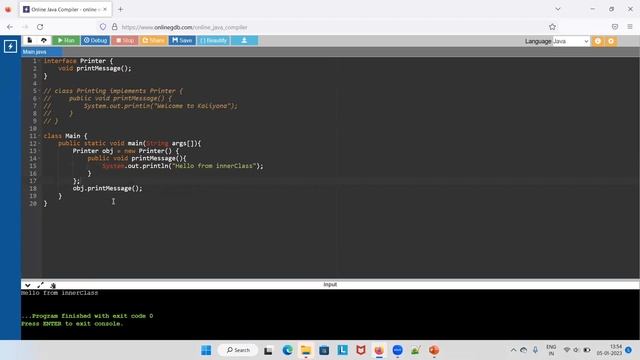Viewport: 640px width, 360px height.
Task: Click the upload file cloud icon
Action: tap(44, 40)
